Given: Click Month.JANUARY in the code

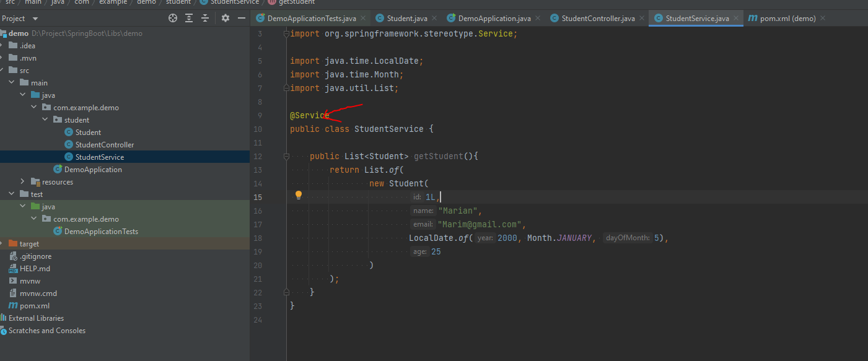Looking at the screenshot, I should pyautogui.click(x=559, y=238).
